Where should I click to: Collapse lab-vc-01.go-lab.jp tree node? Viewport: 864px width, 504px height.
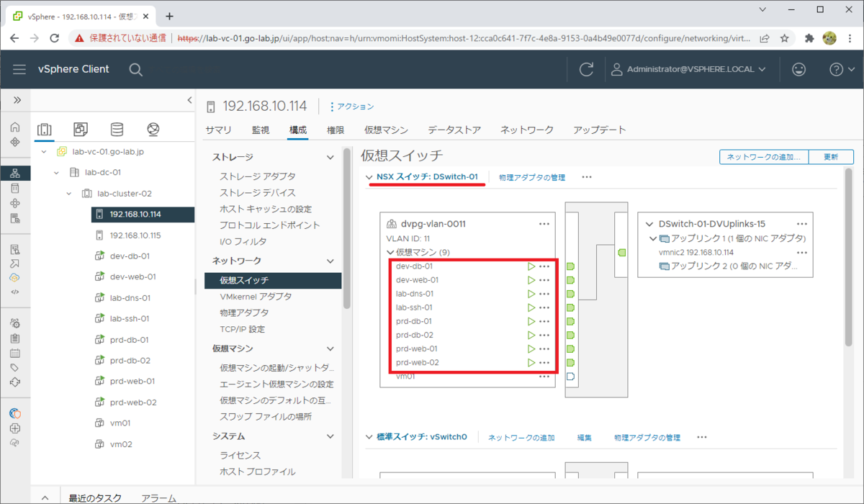(x=44, y=152)
